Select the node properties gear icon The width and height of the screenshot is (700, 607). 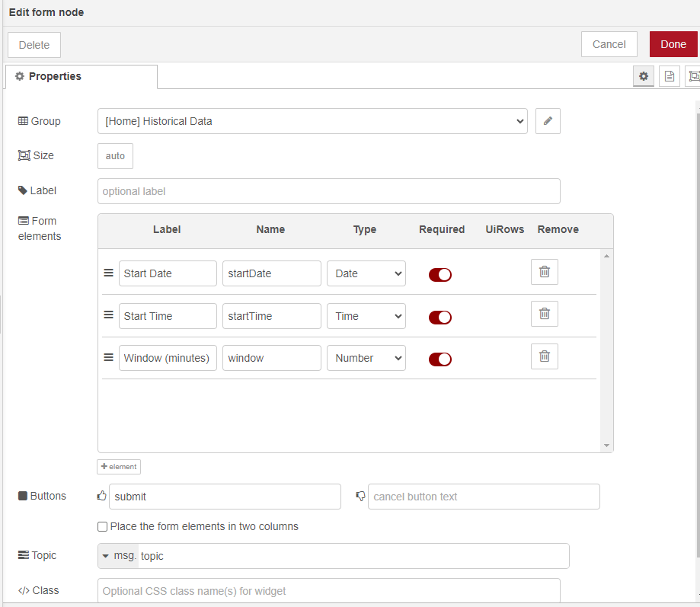(x=643, y=76)
